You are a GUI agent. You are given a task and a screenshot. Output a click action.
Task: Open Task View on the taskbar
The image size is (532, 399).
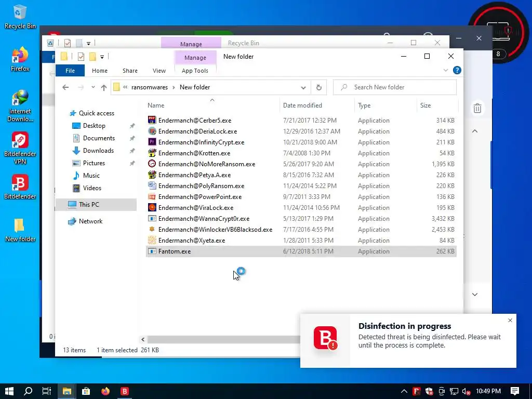tap(47, 391)
